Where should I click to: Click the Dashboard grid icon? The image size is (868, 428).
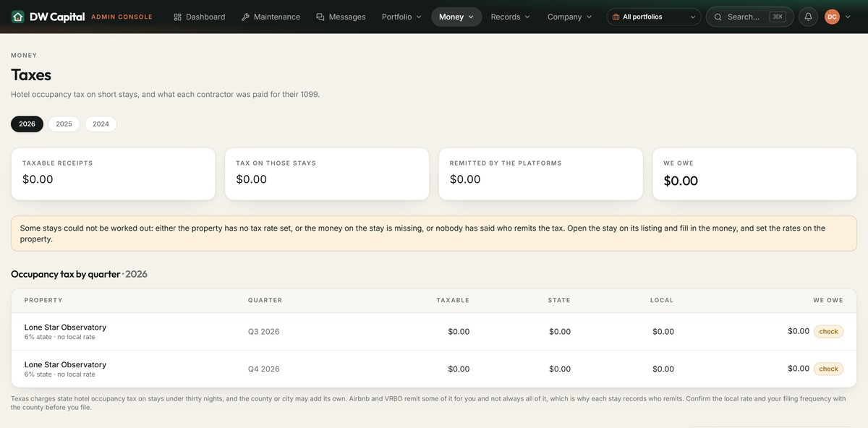178,17
